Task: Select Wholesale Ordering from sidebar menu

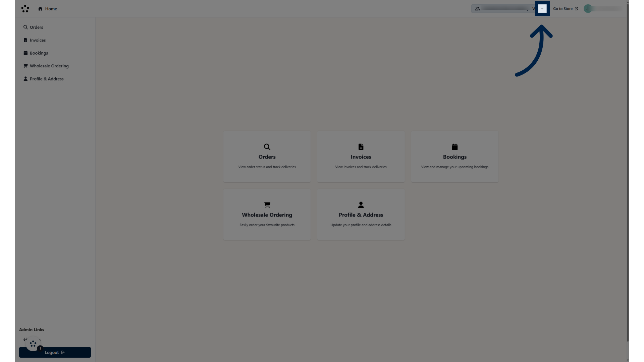Action: tap(49, 65)
